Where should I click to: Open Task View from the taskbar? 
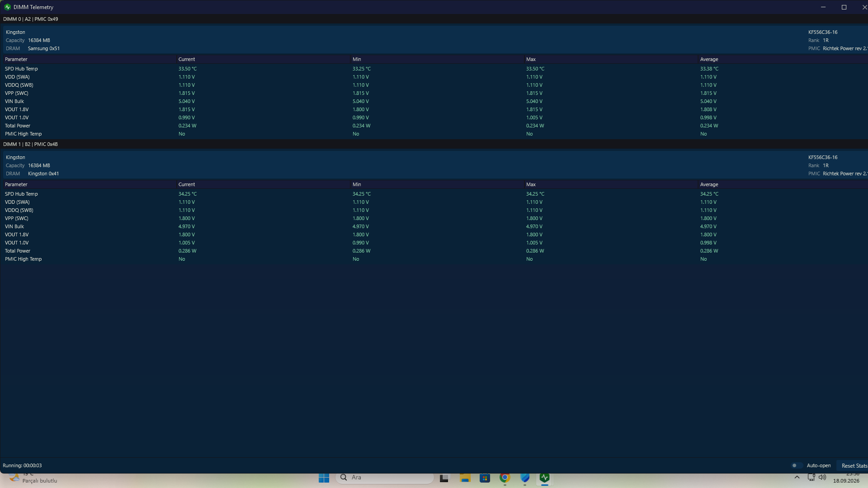tap(445, 478)
